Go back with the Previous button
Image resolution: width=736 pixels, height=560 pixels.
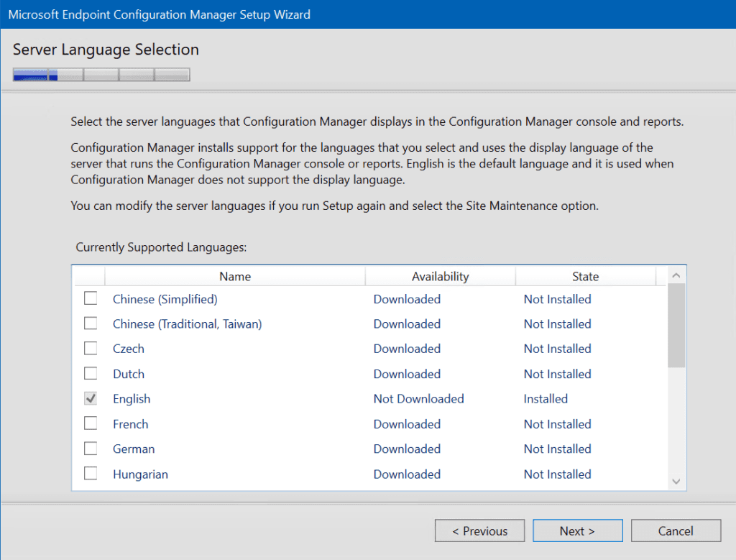point(479,531)
